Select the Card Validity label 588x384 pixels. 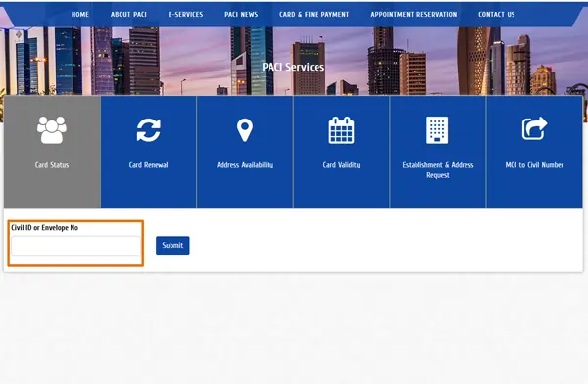pyautogui.click(x=341, y=165)
